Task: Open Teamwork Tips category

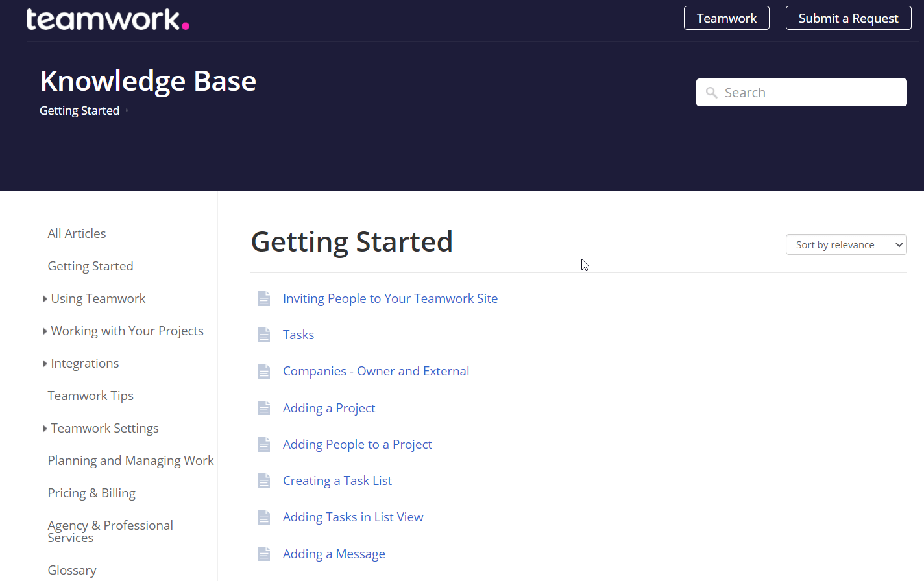Action: tap(90, 396)
